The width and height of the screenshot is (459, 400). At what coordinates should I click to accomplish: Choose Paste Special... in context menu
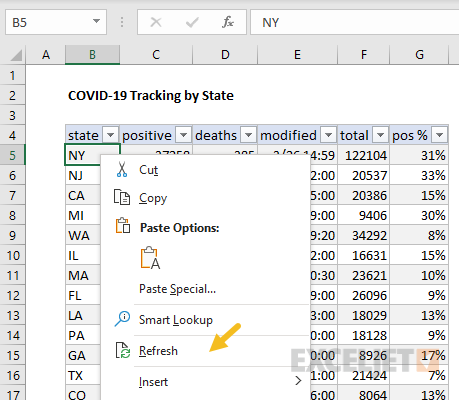pos(205,289)
